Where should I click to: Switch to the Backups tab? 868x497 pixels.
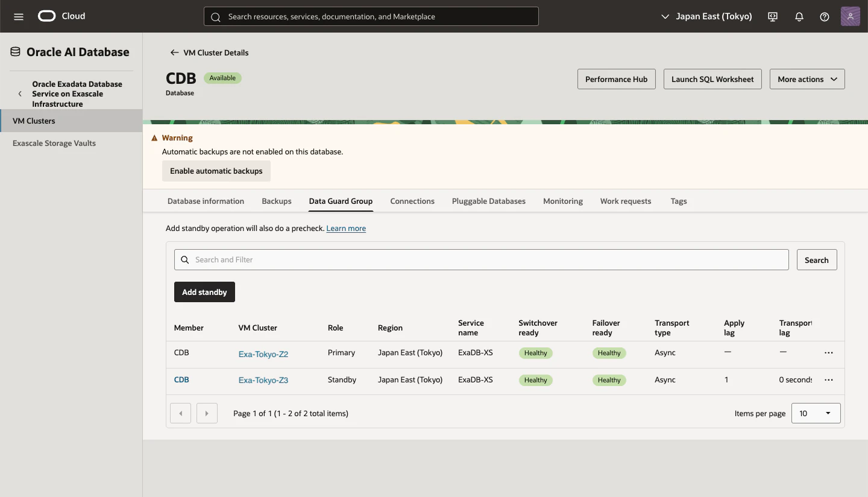tap(277, 201)
